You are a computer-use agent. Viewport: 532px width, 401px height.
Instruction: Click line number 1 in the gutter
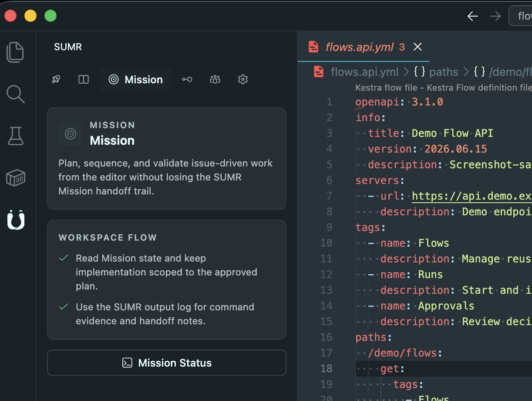[329, 102]
